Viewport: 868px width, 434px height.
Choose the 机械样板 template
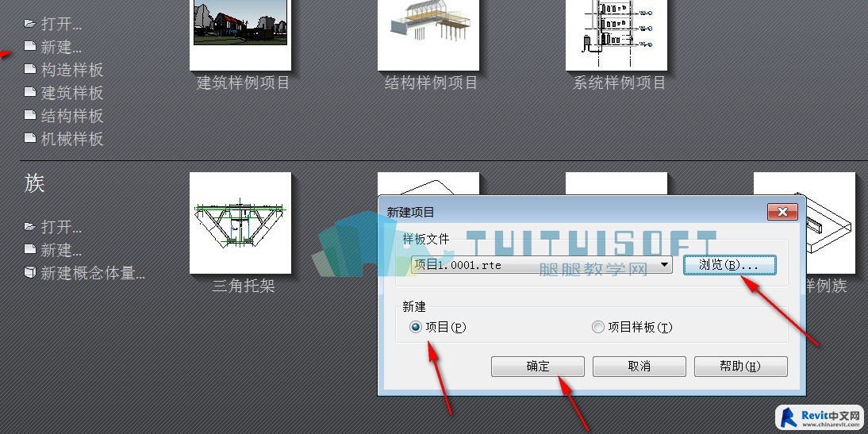[x=72, y=138]
